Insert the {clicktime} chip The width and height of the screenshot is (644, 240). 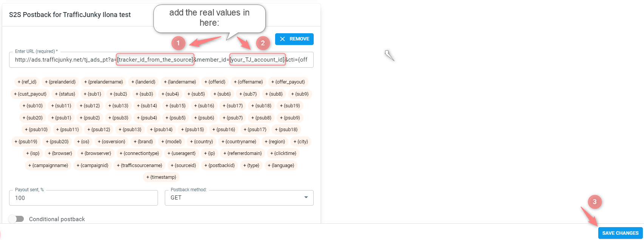point(283,153)
